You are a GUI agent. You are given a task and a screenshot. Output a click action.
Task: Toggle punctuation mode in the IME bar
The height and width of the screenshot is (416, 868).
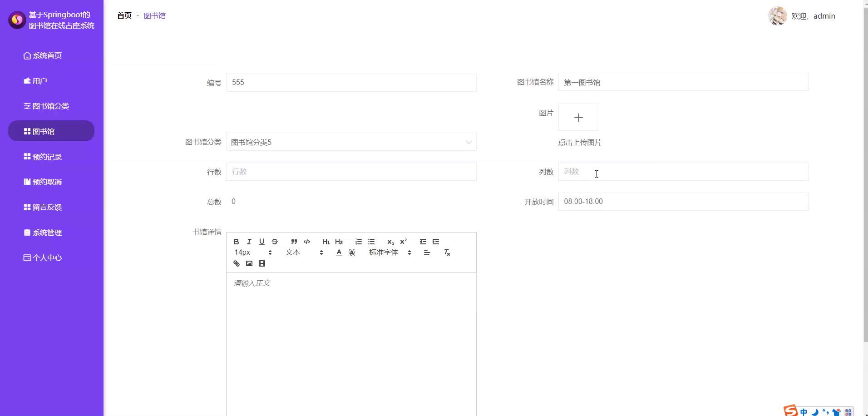coord(825,412)
